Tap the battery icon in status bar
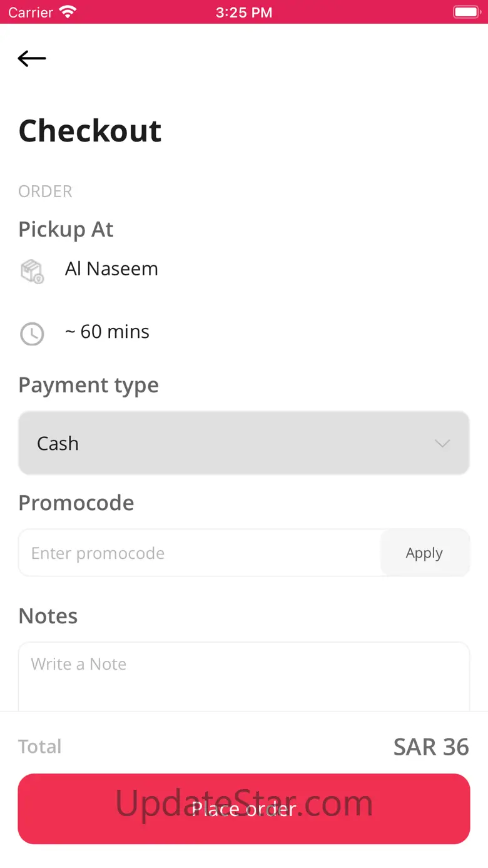Screen dimensions: 488x868 465,12
